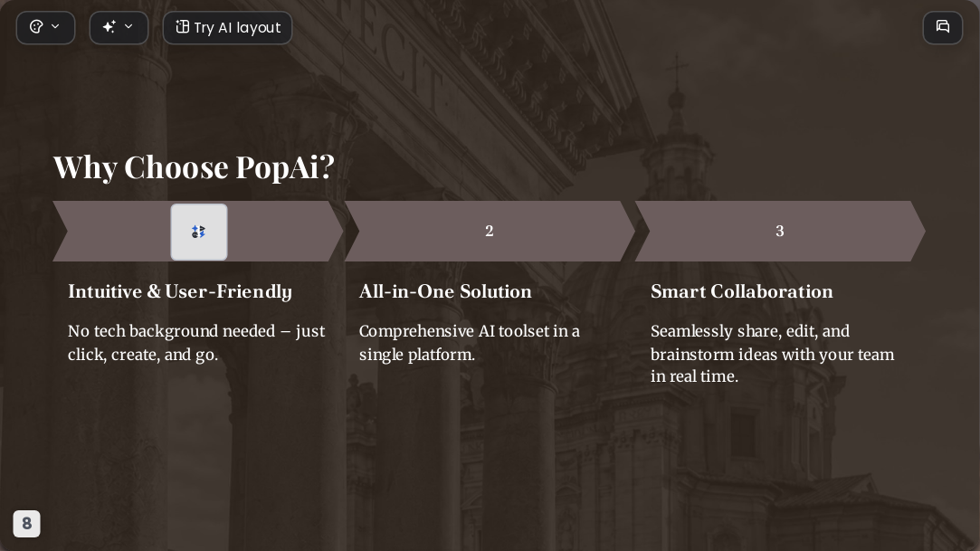Click the icon in the first arrow step
Screen dimensions: 980x551
(x=199, y=232)
